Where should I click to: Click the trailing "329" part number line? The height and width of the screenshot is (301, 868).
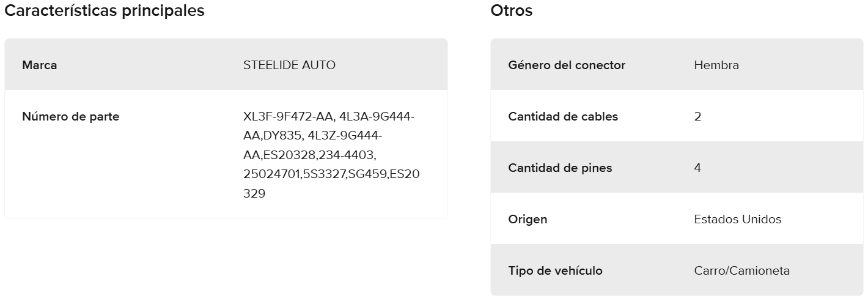point(254,193)
